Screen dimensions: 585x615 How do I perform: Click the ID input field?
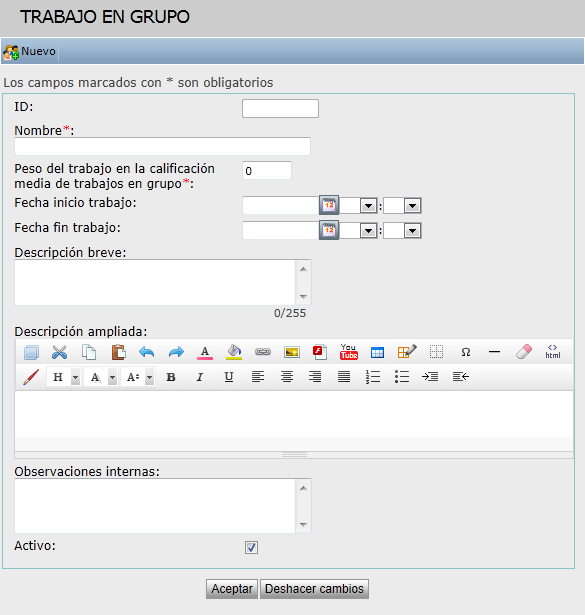pos(280,108)
